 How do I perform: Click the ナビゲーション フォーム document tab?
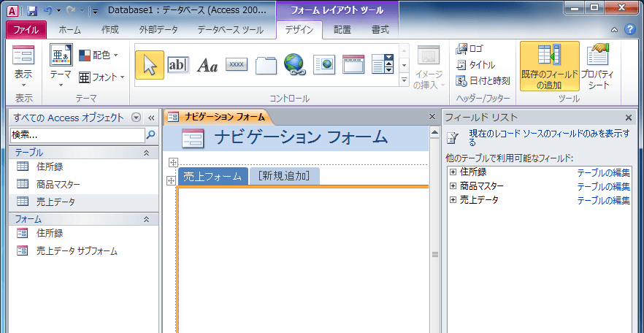point(218,117)
